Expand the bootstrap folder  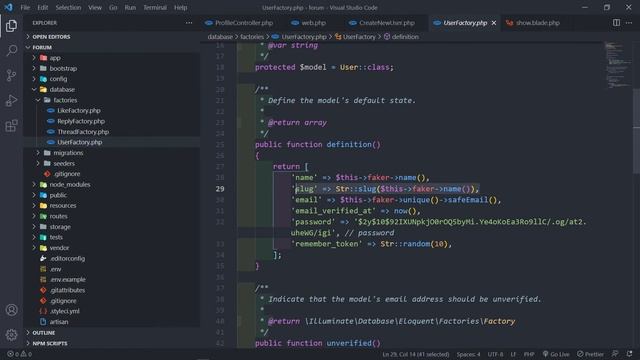click(63, 69)
